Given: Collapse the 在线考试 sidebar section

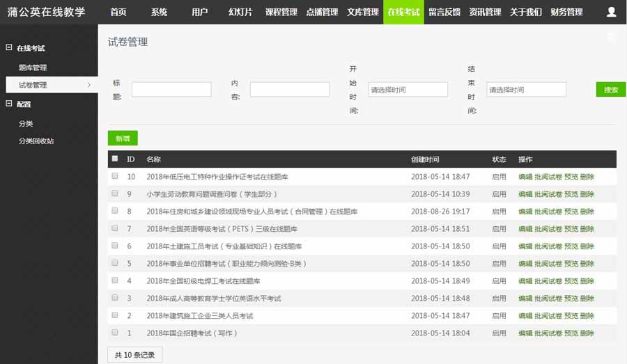Looking at the screenshot, I should (x=9, y=48).
